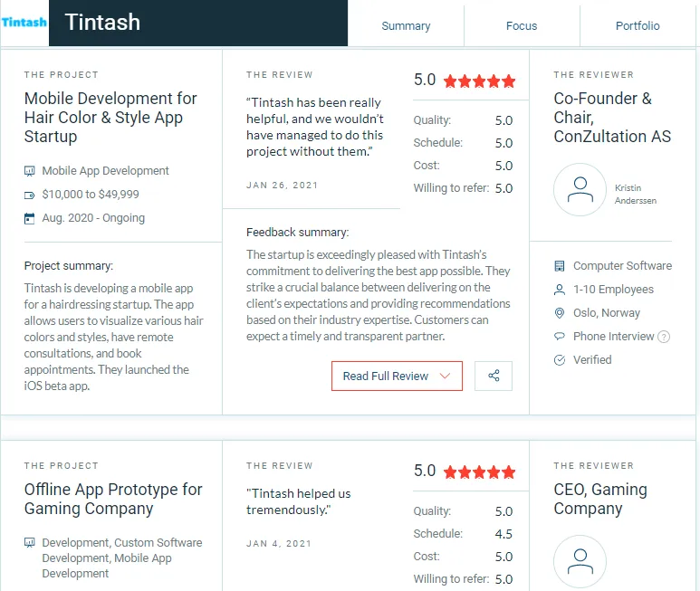The image size is (700, 591).
Task: Click the Verified checkmark icon
Action: tap(560, 360)
